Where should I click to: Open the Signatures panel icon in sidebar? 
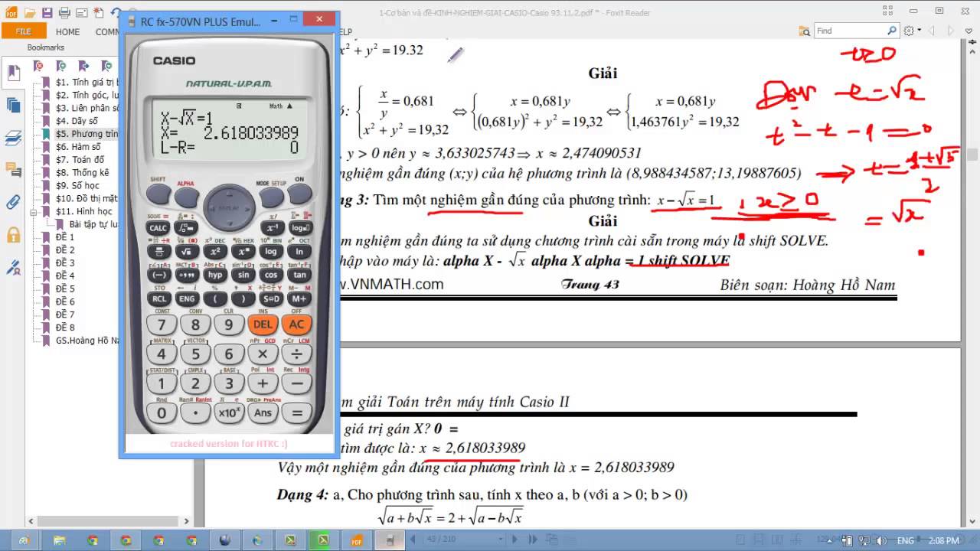click(x=13, y=267)
